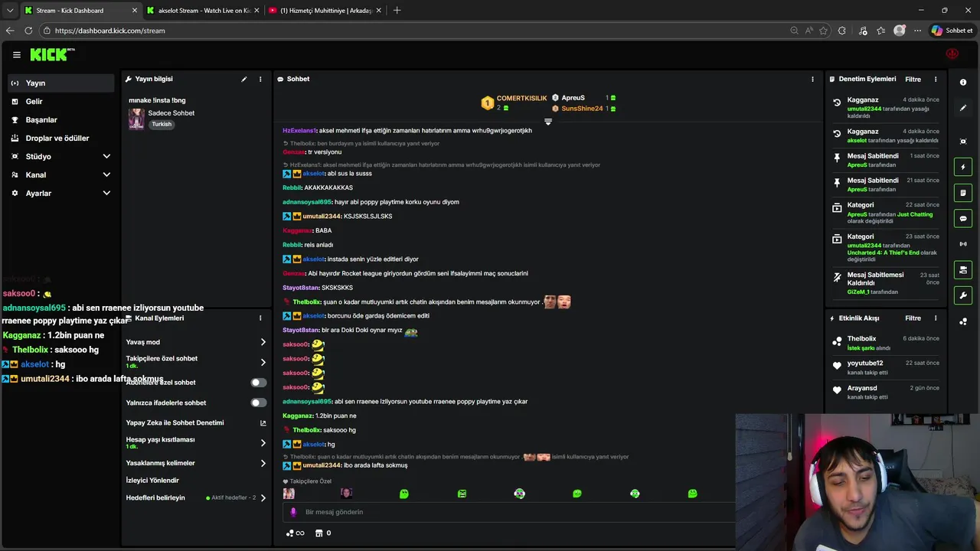Toggle the Yalnızca ifadelerle sohbet switch
The height and width of the screenshot is (551, 980).
pyautogui.click(x=259, y=403)
